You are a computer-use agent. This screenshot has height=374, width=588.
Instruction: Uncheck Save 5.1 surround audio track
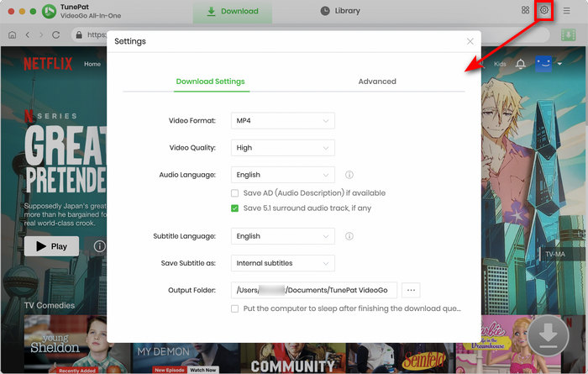234,208
